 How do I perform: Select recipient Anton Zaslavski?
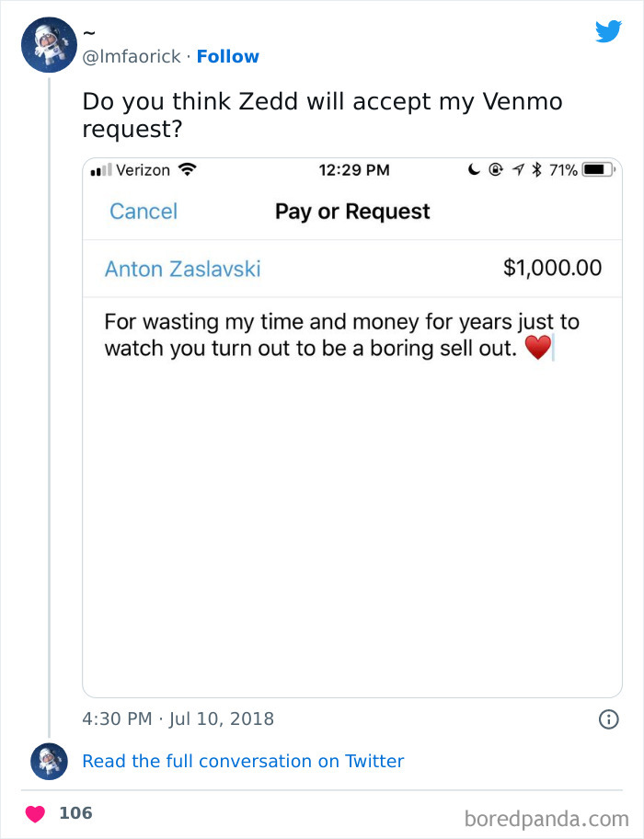(182, 269)
